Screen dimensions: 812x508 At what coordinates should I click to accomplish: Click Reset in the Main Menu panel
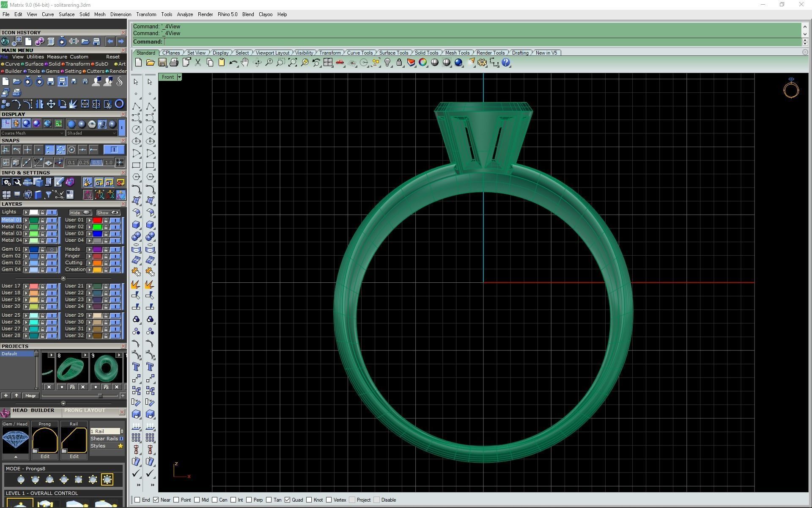112,57
